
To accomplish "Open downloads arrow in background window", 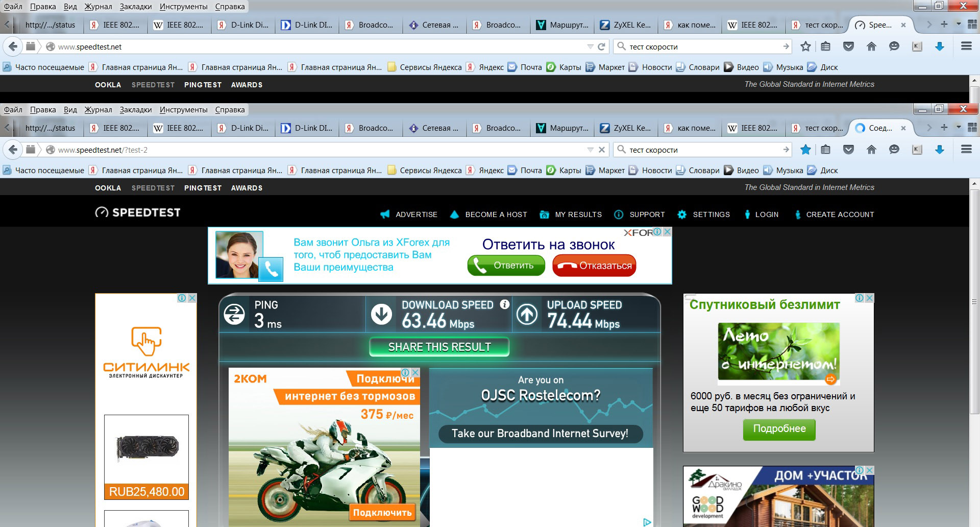I will [x=939, y=46].
